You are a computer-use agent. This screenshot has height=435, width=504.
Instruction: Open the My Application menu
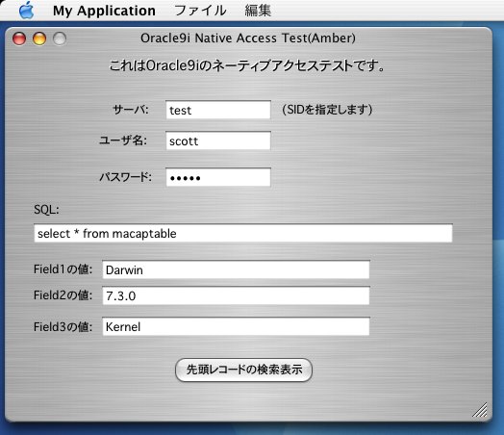104,11
